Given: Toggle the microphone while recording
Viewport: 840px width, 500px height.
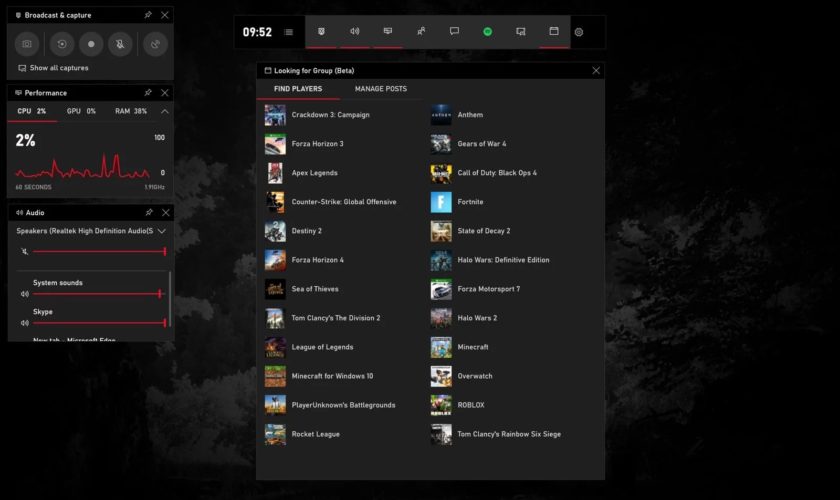Looking at the screenshot, I should pos(120,44).
